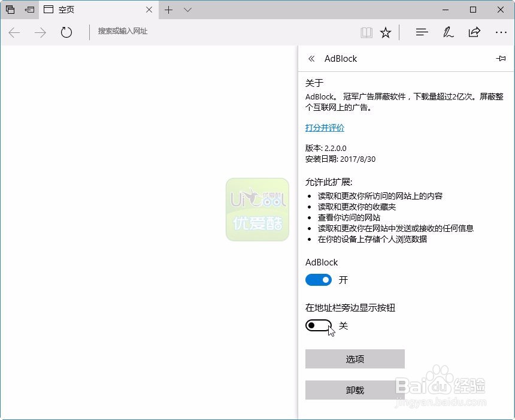Close the 空页 tab
515x420 pixels.
point(149,10)
